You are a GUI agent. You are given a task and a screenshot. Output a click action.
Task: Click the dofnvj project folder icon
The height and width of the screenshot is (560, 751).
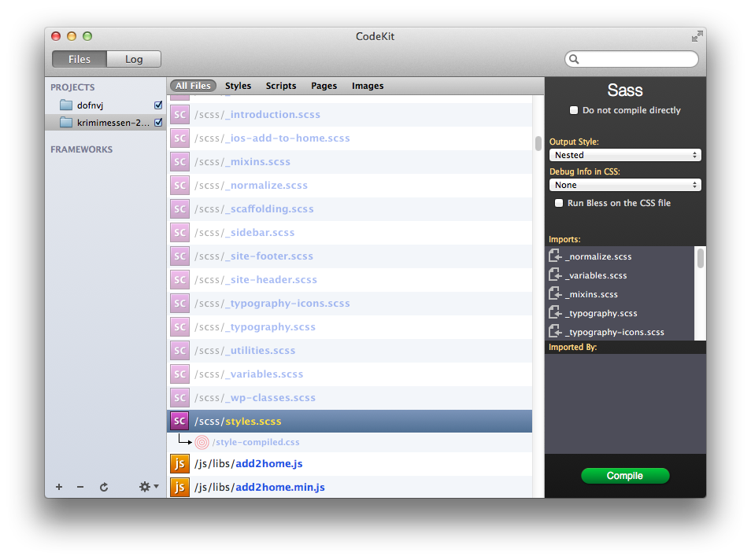pos(65,105)
